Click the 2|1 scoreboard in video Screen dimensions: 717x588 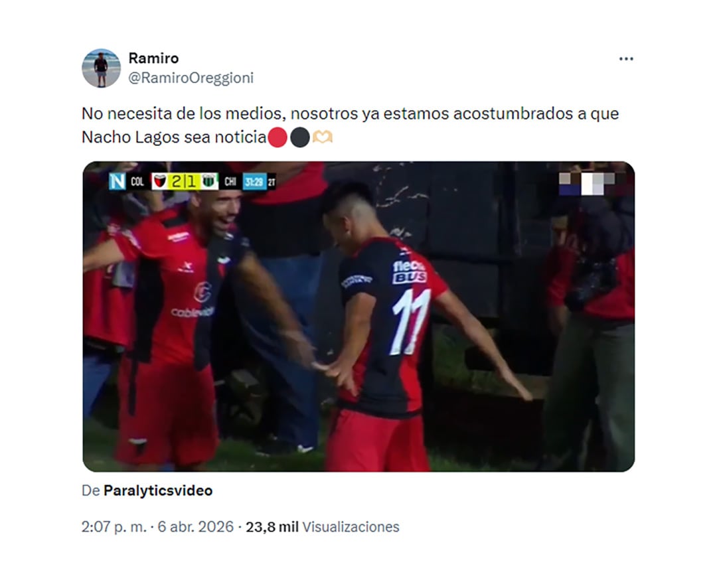[x=185, y=182]
